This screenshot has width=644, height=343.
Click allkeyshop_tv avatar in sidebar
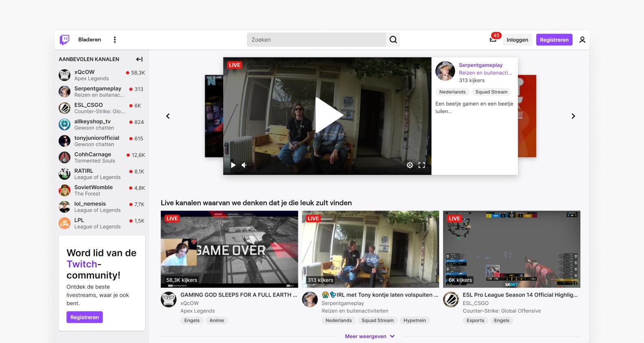click(64, 124)
